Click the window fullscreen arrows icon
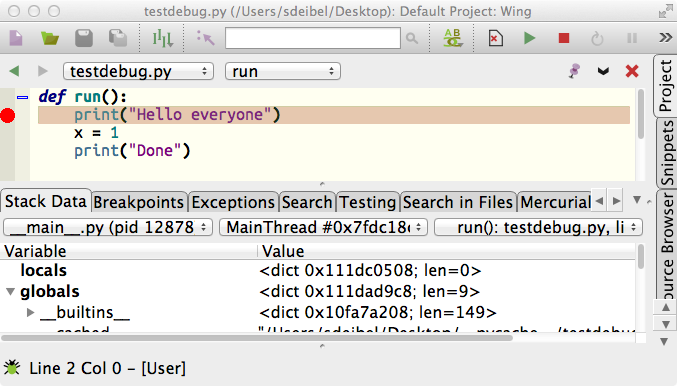The height and width of the screenshot is (386, 677). [x=665, y=11]
